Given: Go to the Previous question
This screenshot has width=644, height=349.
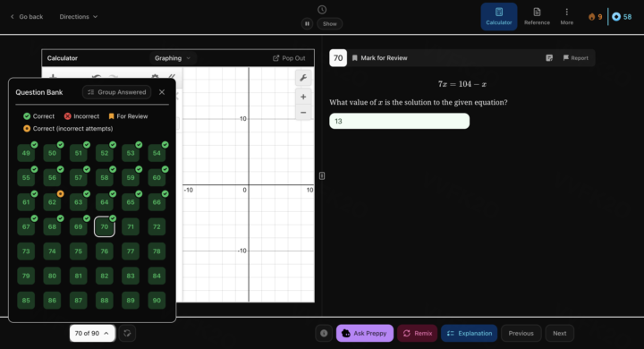Looking at the screenshot, I should [x=521, y=334].
